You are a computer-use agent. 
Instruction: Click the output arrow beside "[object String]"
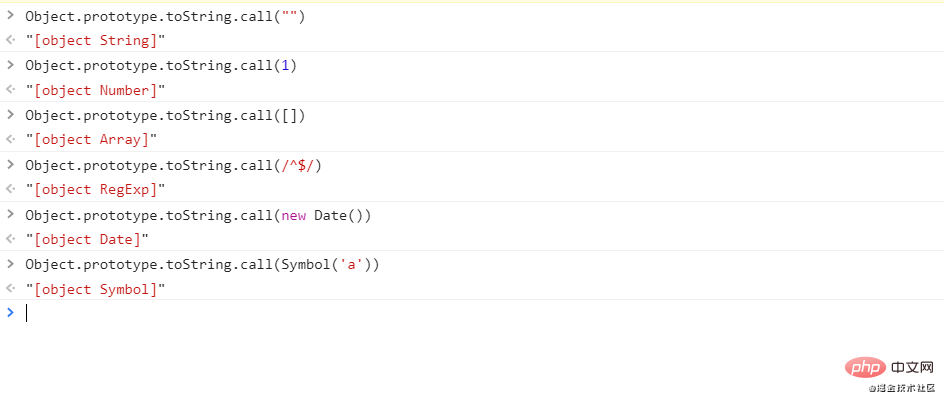pyautogui.click(x=10, y=41)
